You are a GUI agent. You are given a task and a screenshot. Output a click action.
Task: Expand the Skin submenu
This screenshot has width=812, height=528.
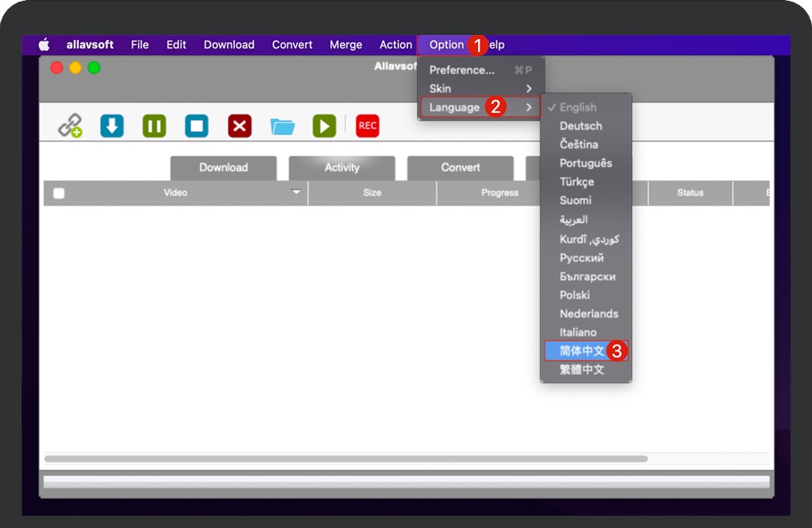click(x=481, y=88)
